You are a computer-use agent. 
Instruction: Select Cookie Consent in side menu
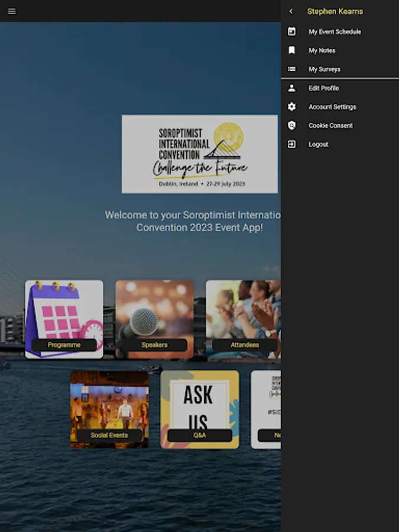pyautogui.click(x=340, y=125)
